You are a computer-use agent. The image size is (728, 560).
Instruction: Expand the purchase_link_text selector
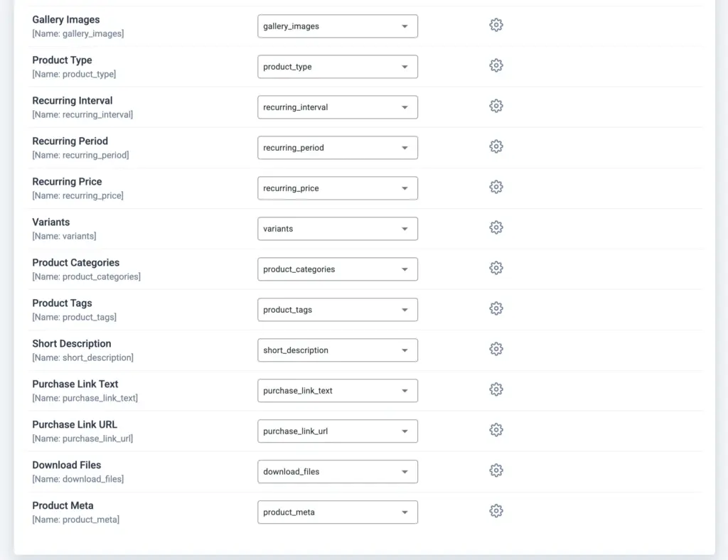click(337, 390)
